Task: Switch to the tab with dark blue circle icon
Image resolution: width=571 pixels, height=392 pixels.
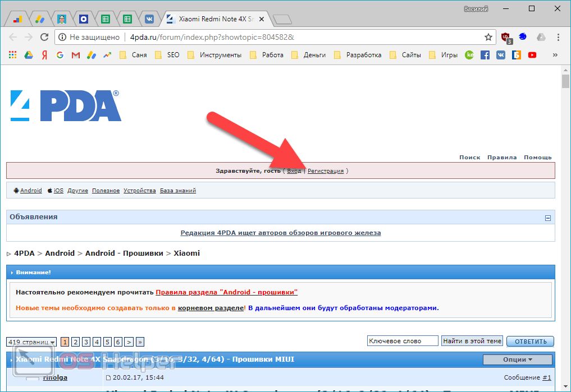Action: tap(84, 19)
